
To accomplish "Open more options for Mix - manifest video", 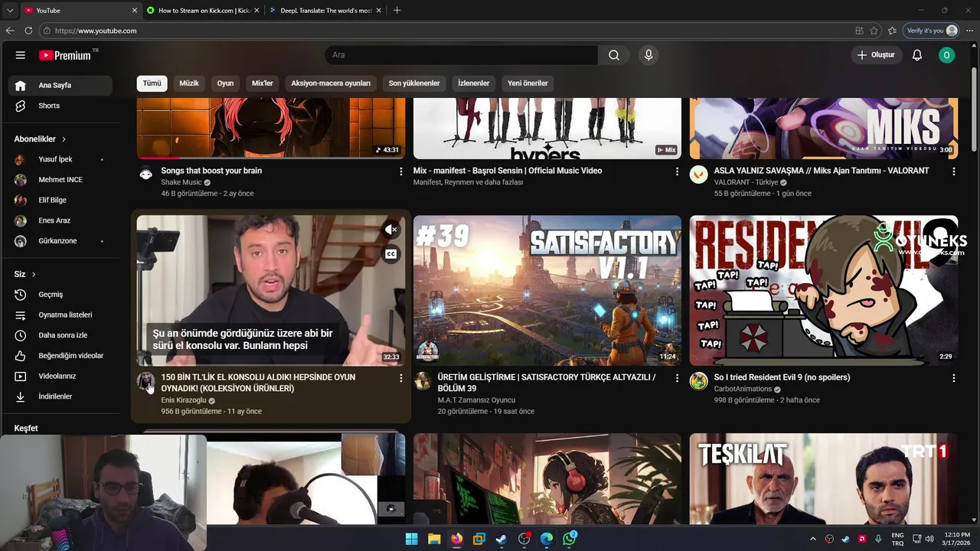I will [x=677, y=171].
